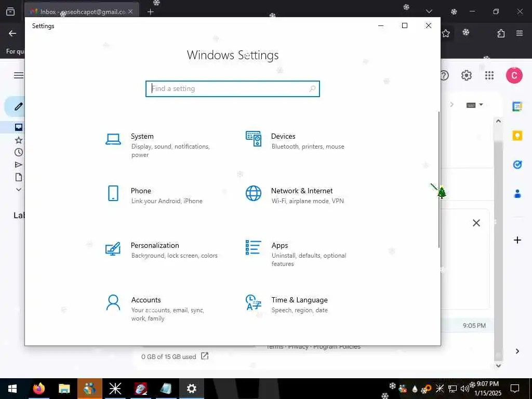Screen dimensions: 532x399
Task: Get add-ons plus icon in Gmail
Action: click(x=517, y=240)
